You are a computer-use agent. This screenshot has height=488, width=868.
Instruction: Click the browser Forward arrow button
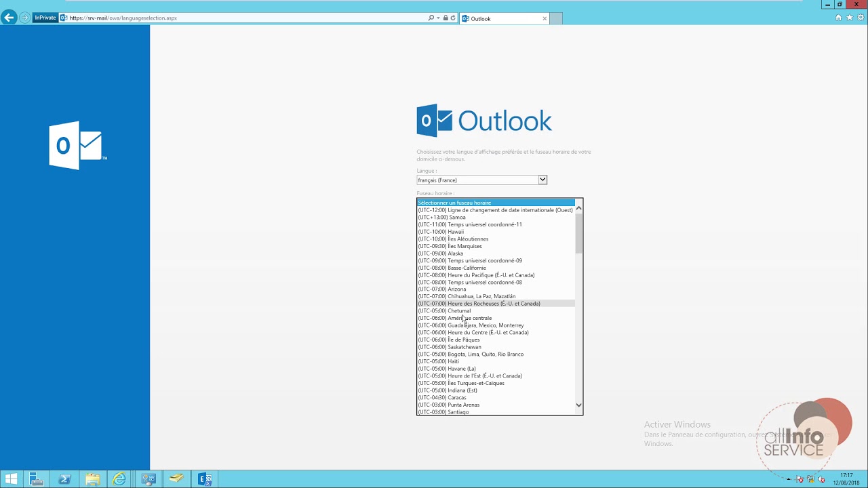pyautogui.click(x=25, y=18)
